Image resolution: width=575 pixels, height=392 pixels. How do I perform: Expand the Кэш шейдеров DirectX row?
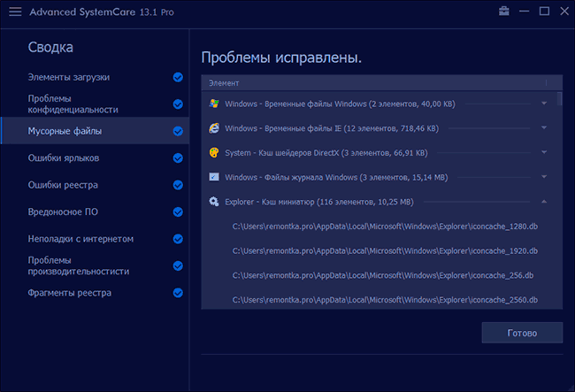544,152
